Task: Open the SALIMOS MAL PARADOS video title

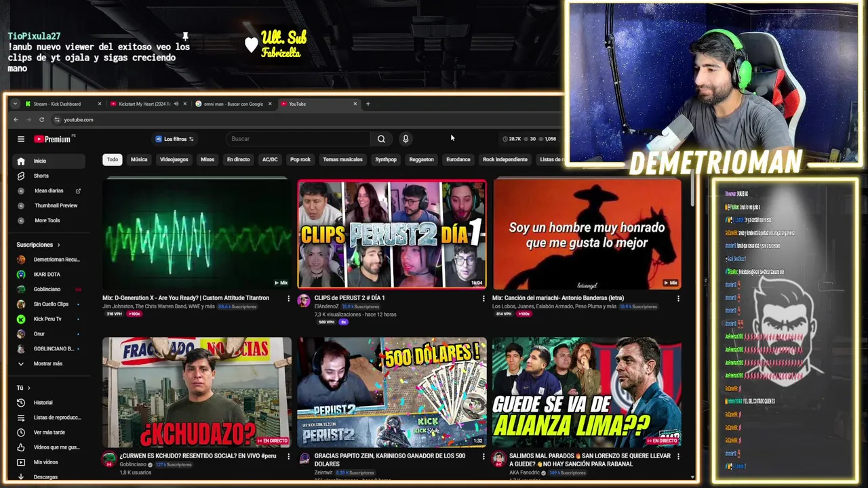Action: [590, 460]
